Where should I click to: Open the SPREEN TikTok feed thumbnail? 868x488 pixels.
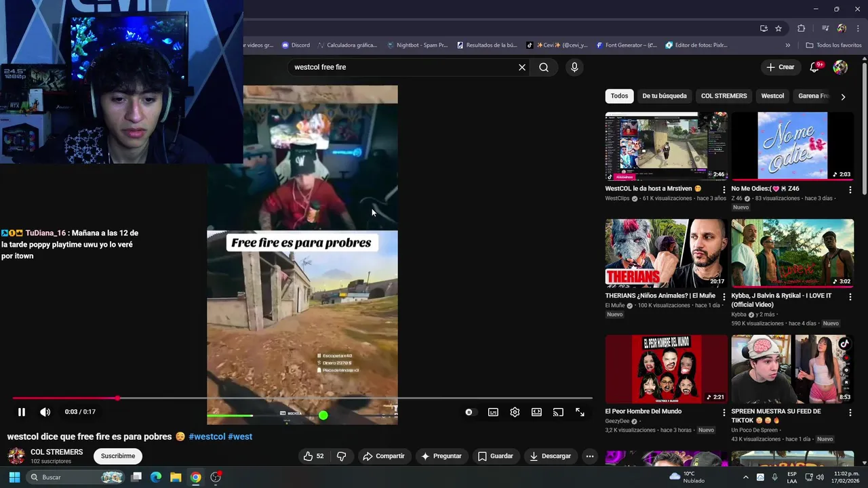coord(793,369)
